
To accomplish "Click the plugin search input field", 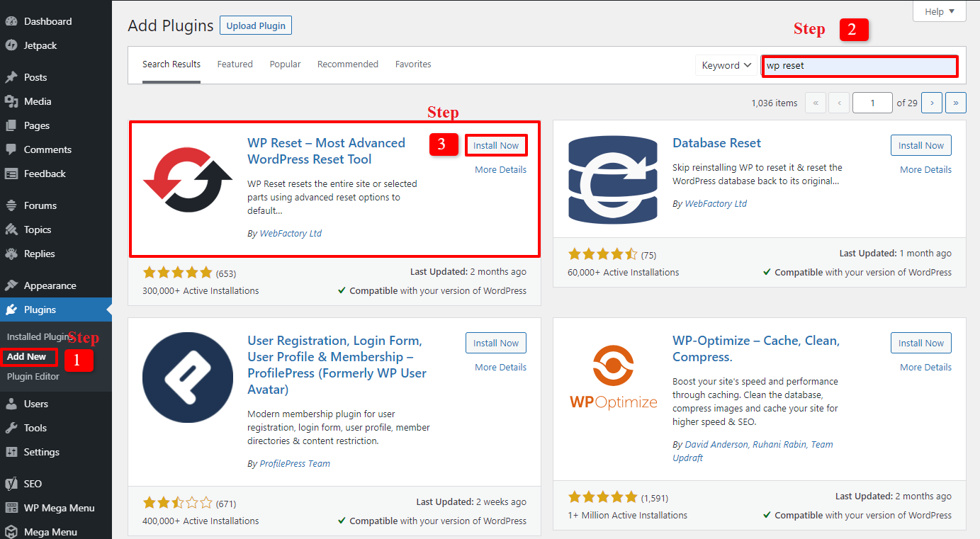I will point(860,66).
